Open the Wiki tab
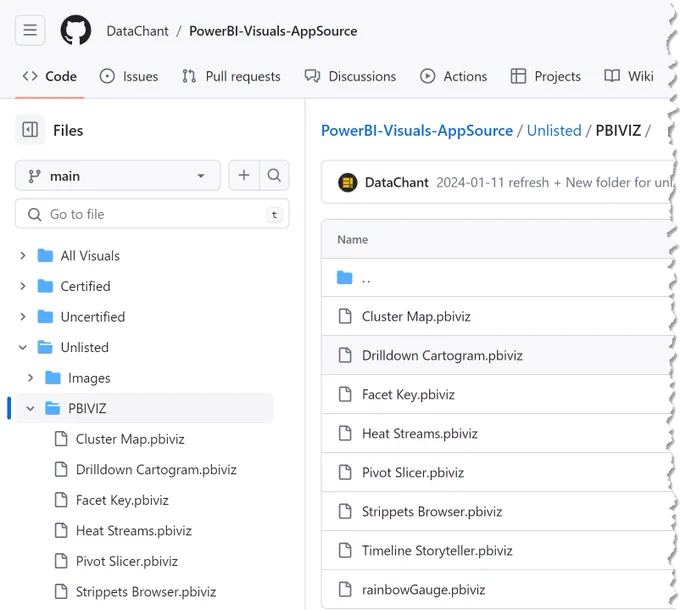Image resolution: width=680 pixels, height=610 pixels. click(x=628, y=76)
